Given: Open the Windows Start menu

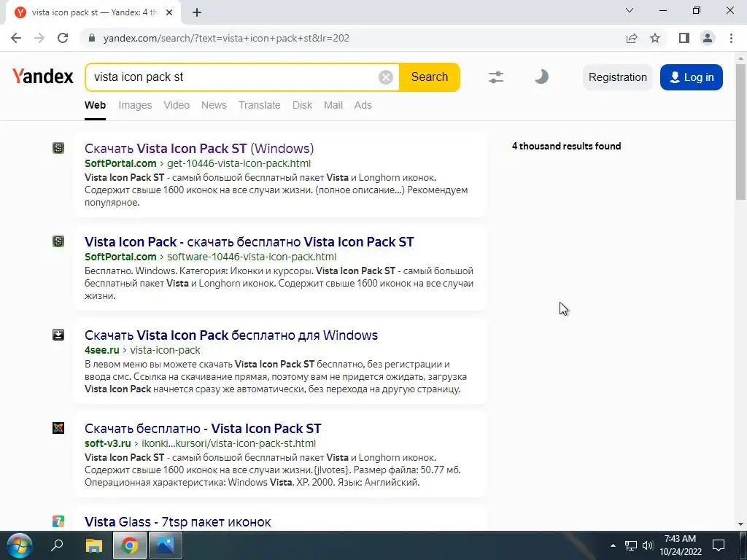Looking at the screenshot, I should (19, 545).
